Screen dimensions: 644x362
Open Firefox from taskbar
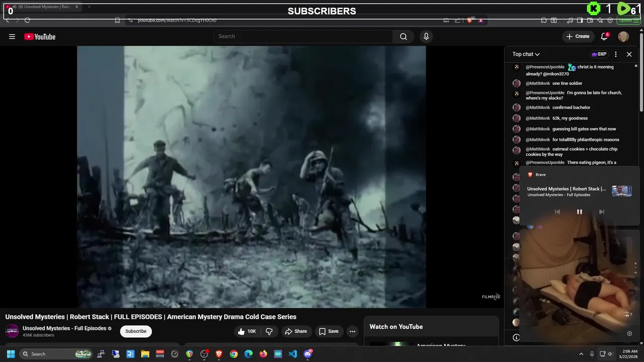(x=263, y=354)
